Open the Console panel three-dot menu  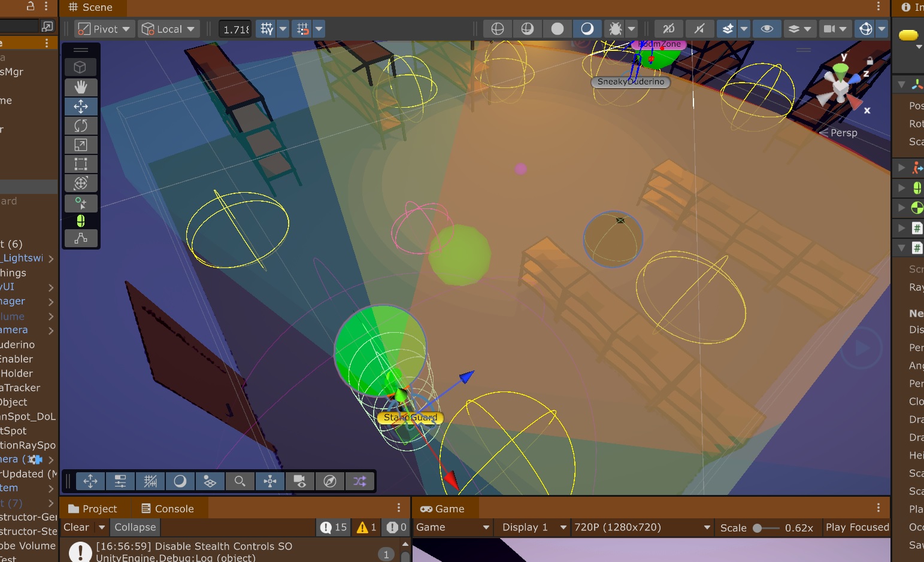pos(399,508)
